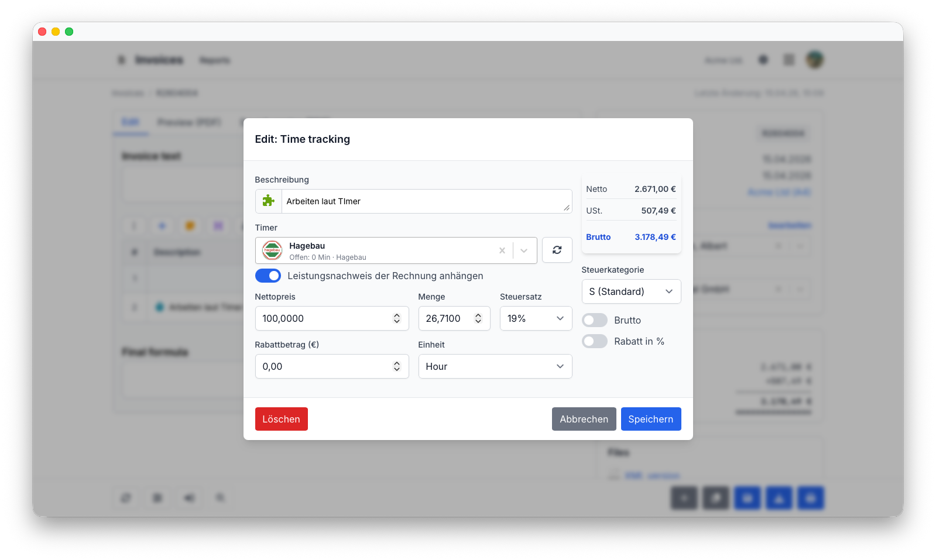Open the Einheit Hour dropdown
936x560 pixels.
click(495, 366)
